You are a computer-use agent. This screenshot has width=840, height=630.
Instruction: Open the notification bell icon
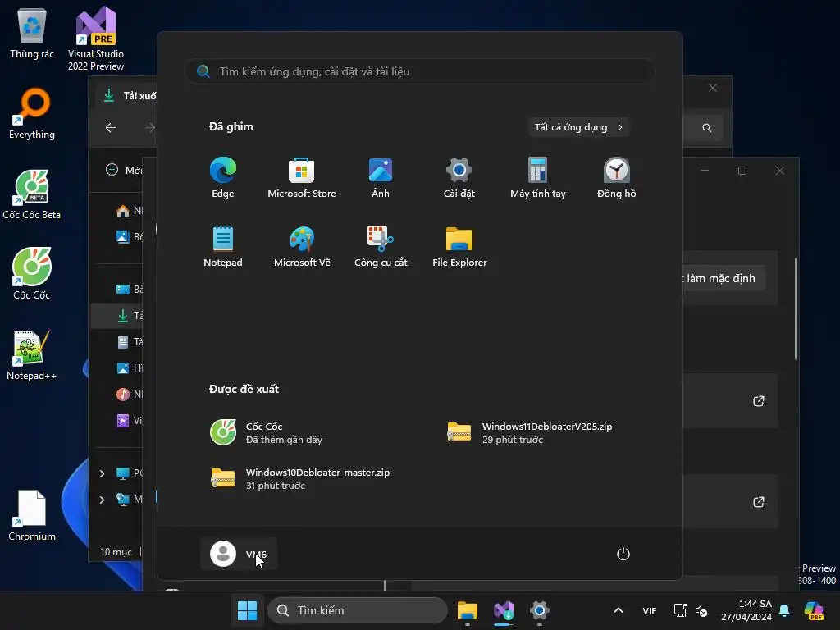tap(784, 610)
